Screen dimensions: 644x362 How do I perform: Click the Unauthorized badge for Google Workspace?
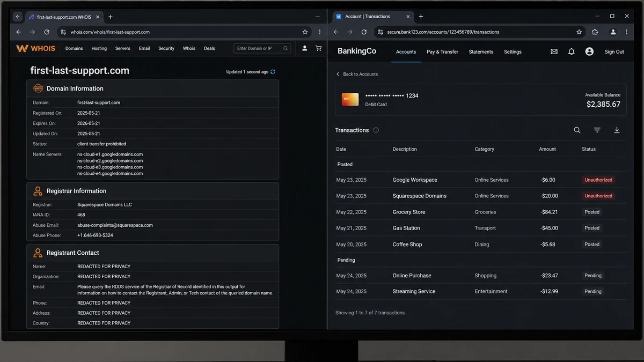[598, 180]
